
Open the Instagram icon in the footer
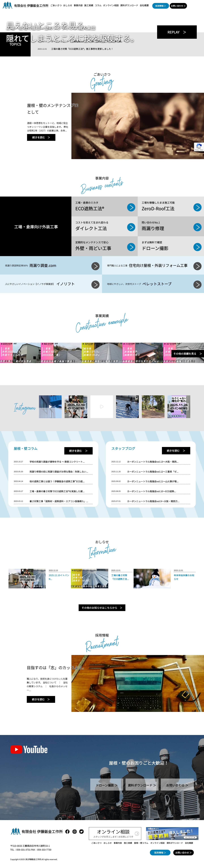[x=74, y=831]
